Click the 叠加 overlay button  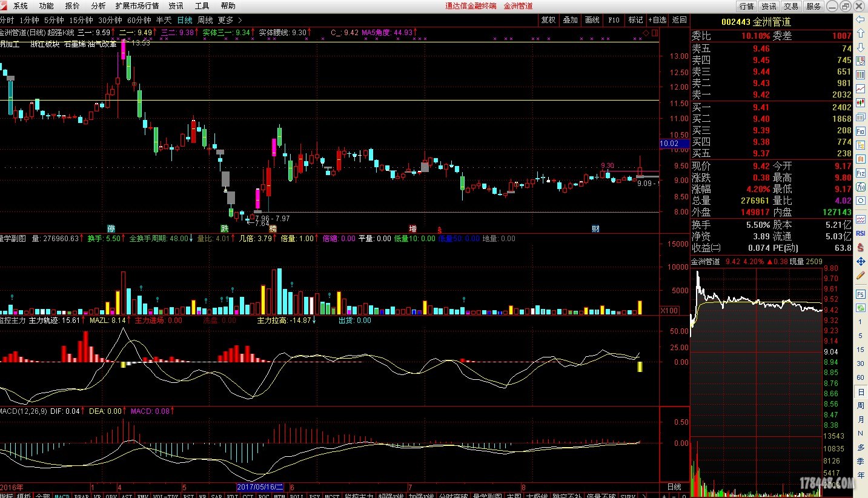point(570,20)
